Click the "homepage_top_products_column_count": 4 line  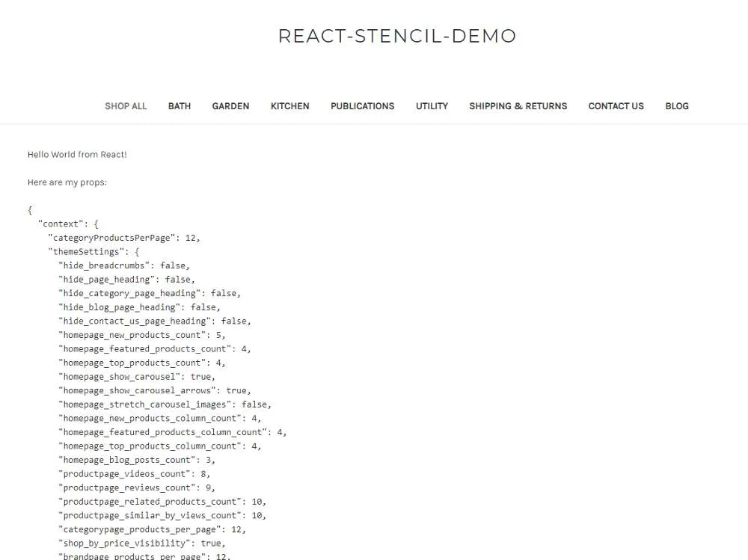coord(160,446)
